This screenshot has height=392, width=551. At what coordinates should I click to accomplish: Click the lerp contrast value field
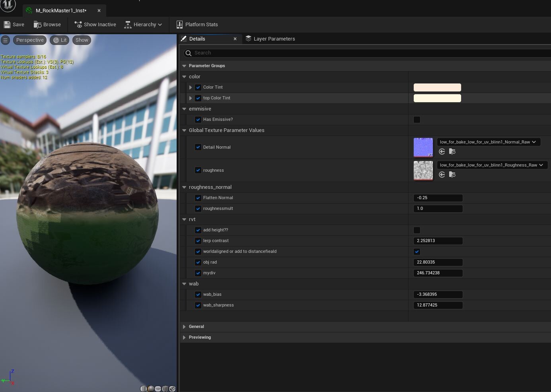[438, 241]
